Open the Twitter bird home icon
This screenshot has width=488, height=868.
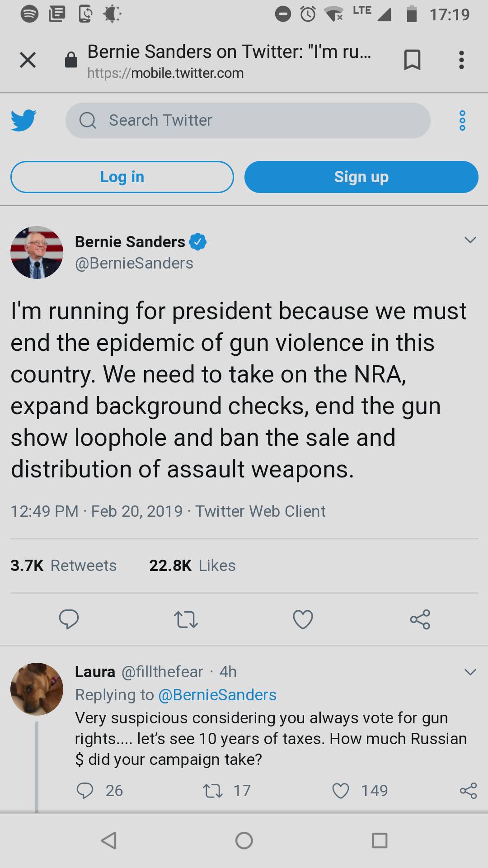pos(23,120)
